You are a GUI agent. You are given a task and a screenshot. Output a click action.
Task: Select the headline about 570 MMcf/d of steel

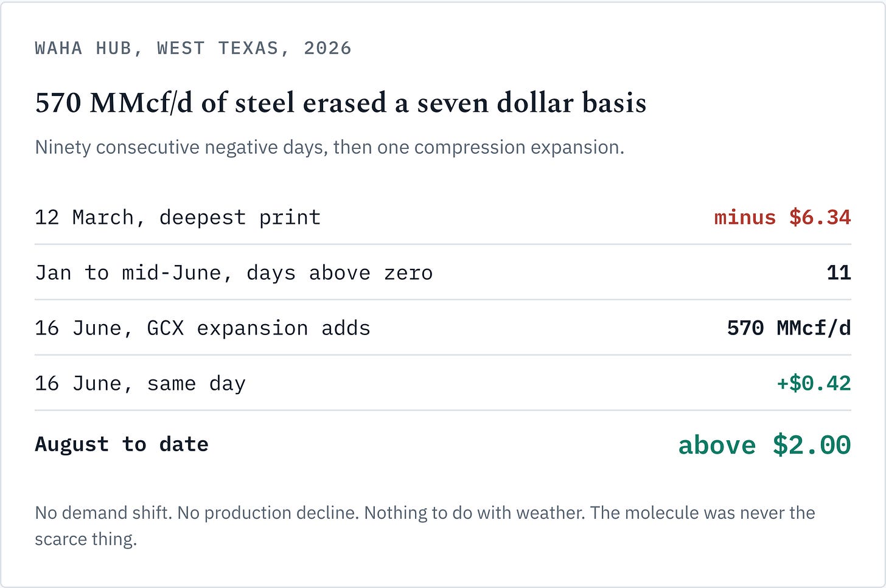click(x=341, y=102)
